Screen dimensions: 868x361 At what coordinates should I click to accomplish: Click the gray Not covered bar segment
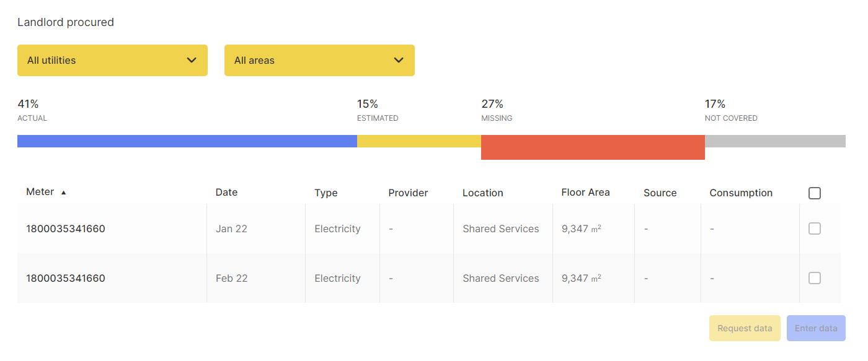click(775, 141)
